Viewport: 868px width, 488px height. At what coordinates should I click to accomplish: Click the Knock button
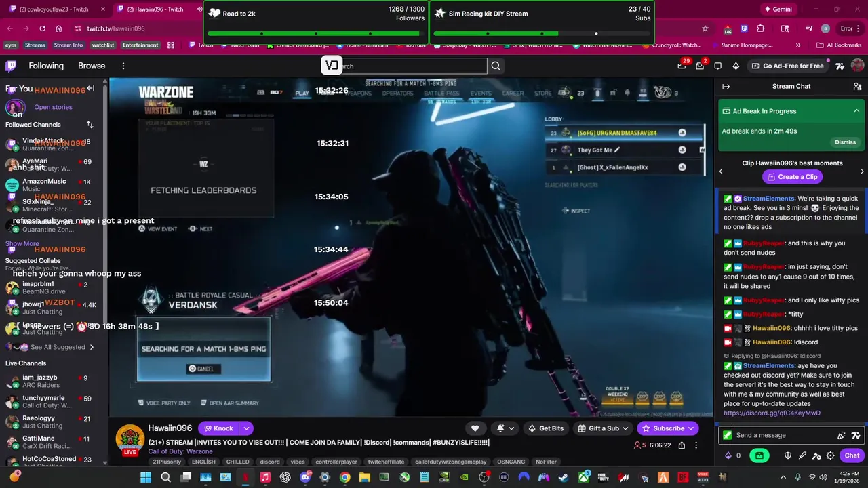coord(217,428)
